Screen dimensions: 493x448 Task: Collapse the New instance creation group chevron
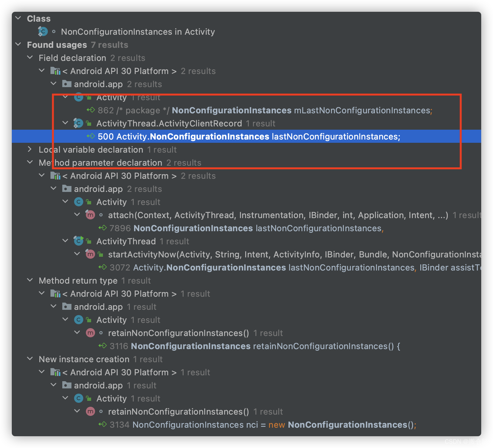tap(30, 359)
